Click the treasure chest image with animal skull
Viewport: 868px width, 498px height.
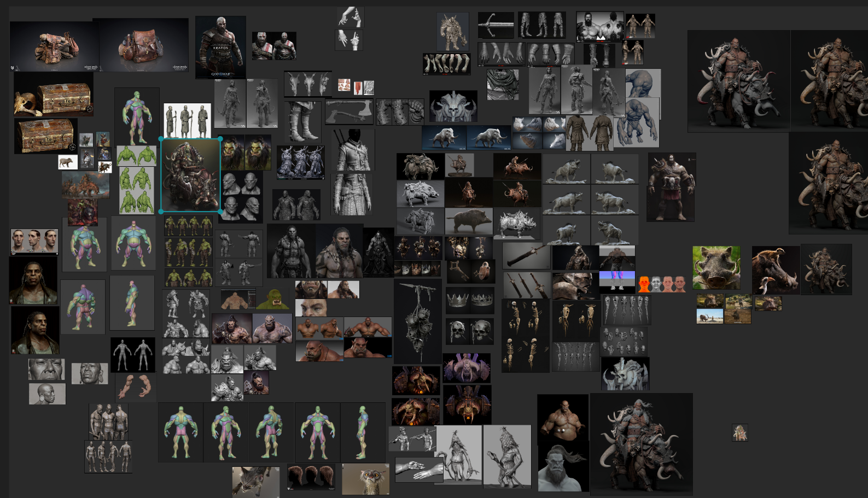point(54,95)
